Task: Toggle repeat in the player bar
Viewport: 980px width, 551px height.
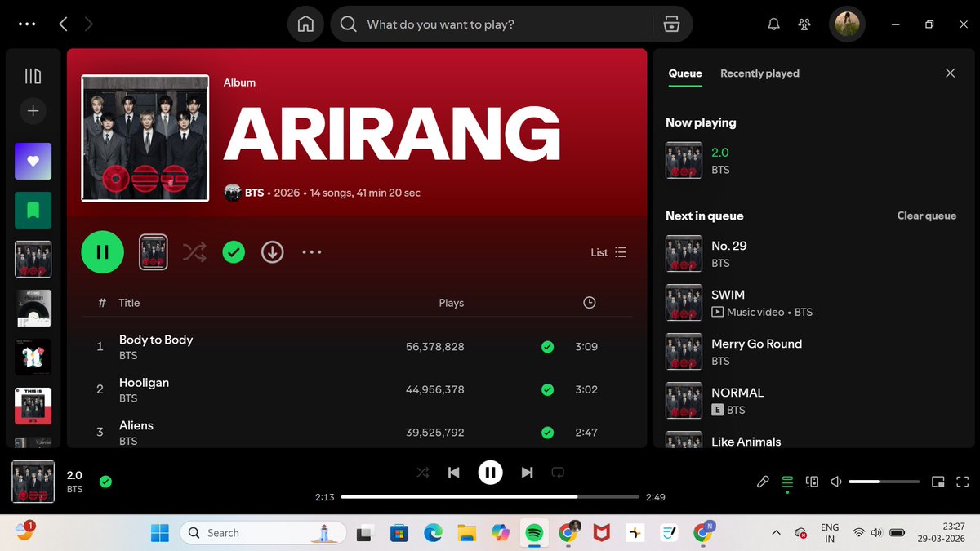Action: pyautogui.click(x=558, y=472)
